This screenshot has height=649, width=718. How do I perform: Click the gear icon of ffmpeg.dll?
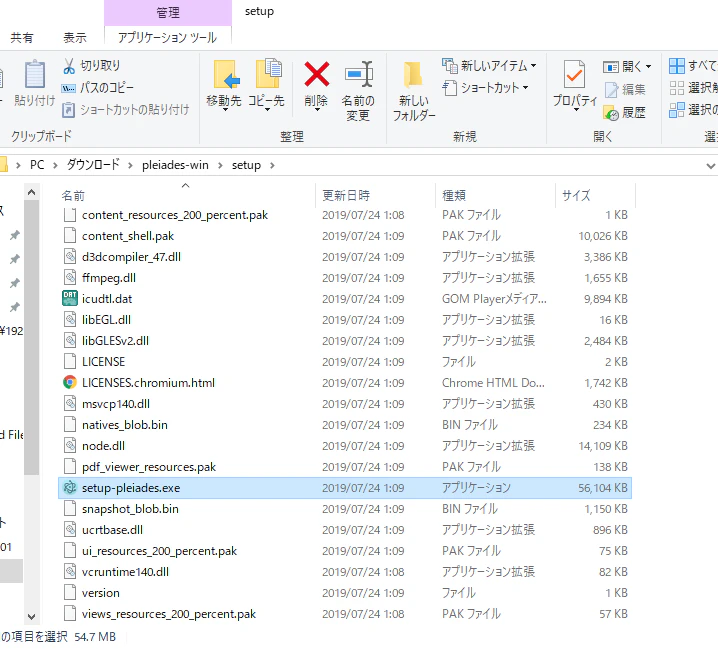(70, 277)
